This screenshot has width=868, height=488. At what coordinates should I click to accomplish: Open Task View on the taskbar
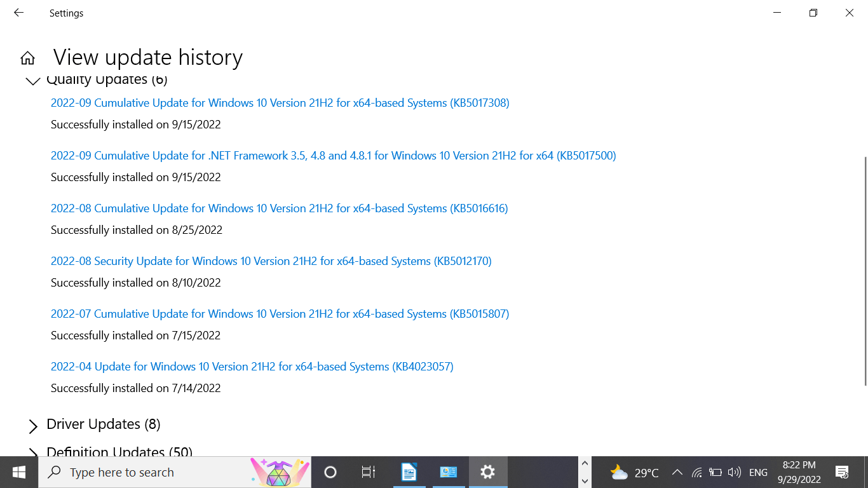pos(368,472)
